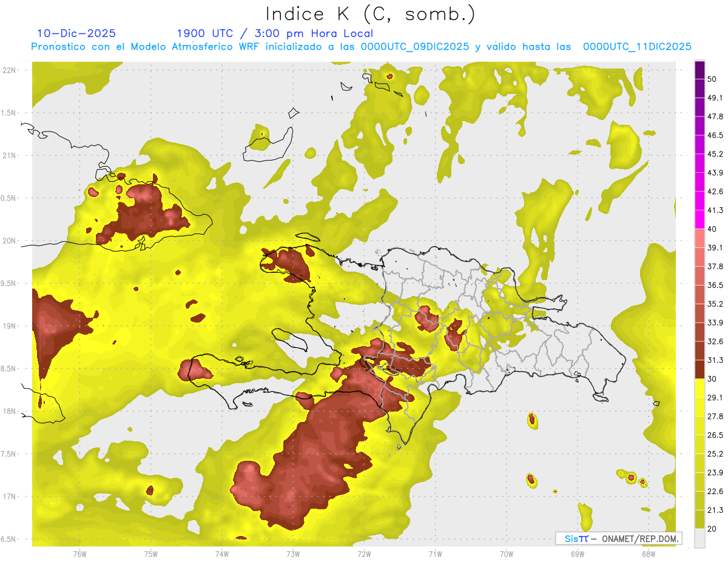Click the '71W' longitude label
The width and height of the screenshot is (728, 562).
coord(435,554)
